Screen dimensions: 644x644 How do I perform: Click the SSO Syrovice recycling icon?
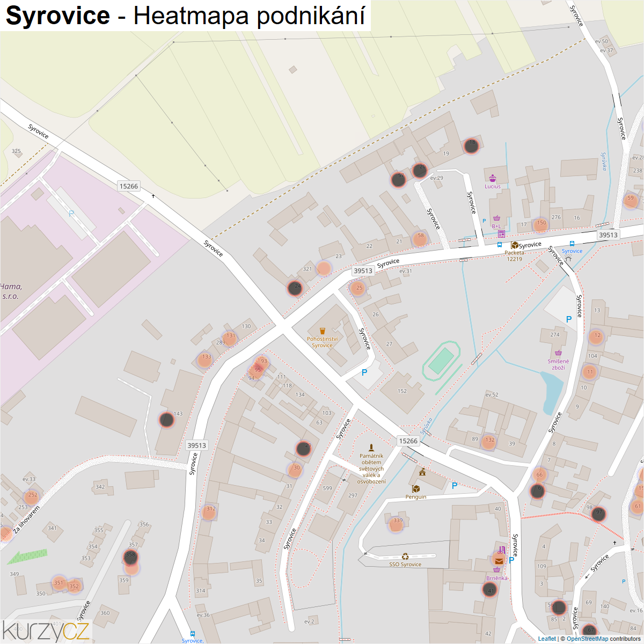tap(405, 557)
